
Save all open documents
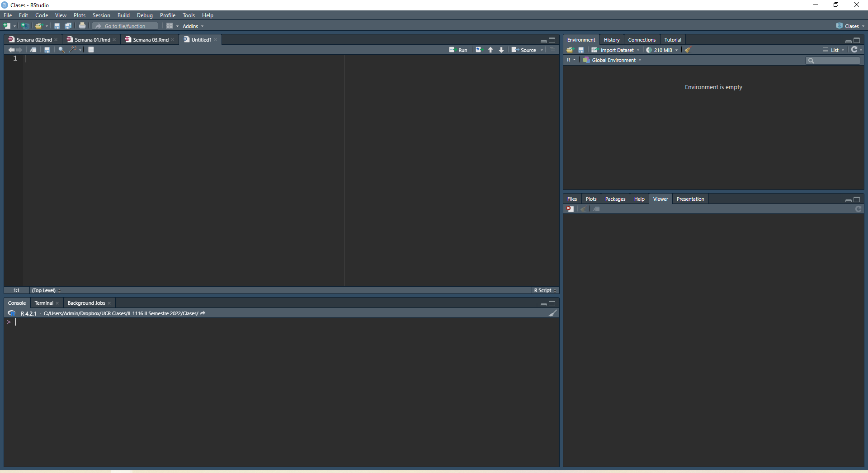tap(68, 26)
